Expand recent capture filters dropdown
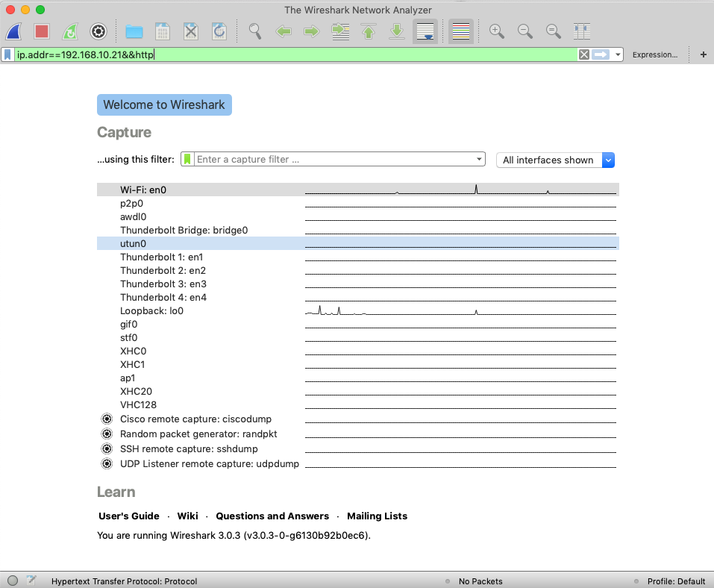Image resolution: width=714 pixels, height=588 pixels. pos(479,160)
